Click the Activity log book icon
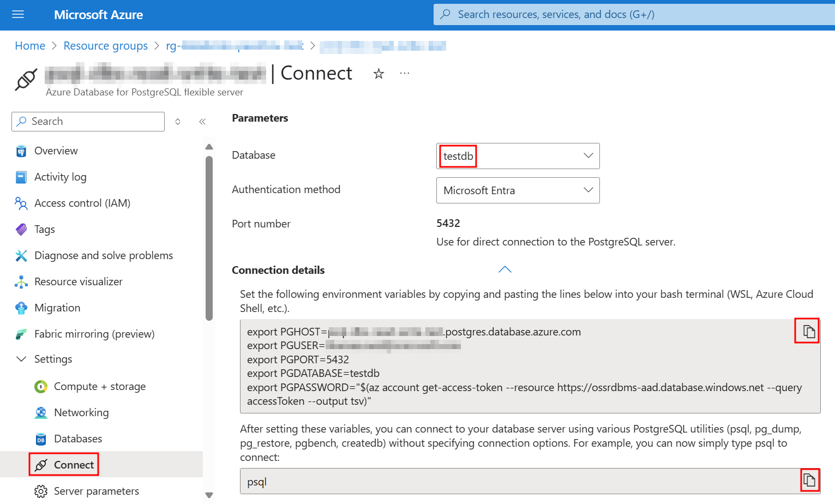Image resolution: width=835 pixels, height=504 pixels. click(x=21, y=177)
